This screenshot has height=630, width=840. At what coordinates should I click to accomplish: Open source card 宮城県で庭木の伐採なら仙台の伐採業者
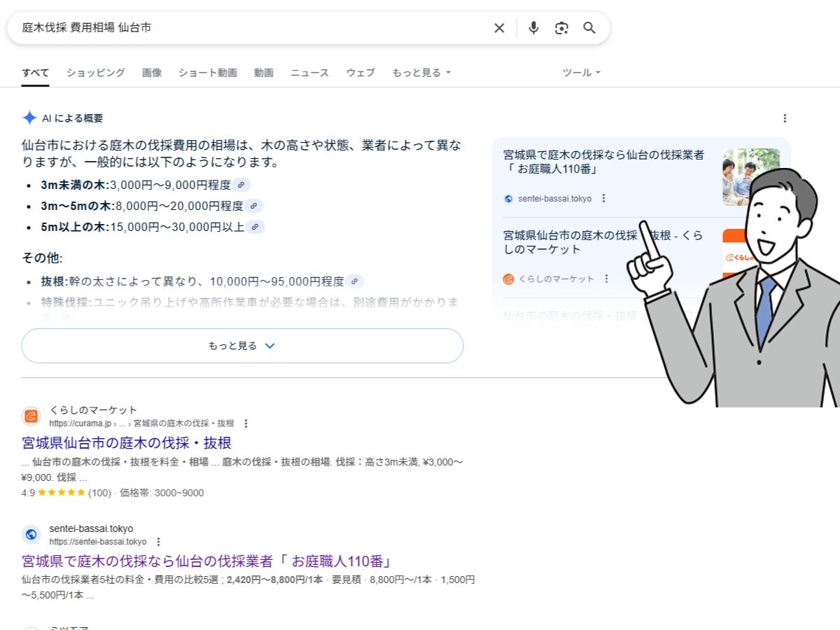[x=603, y=162]
